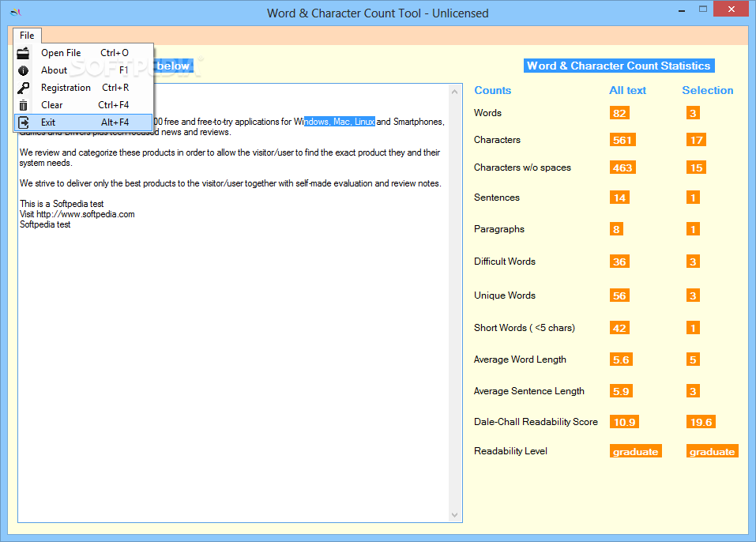Click the Average Word Length label
This screenshot has height=542, width=756.
click(x=520, y=359)
